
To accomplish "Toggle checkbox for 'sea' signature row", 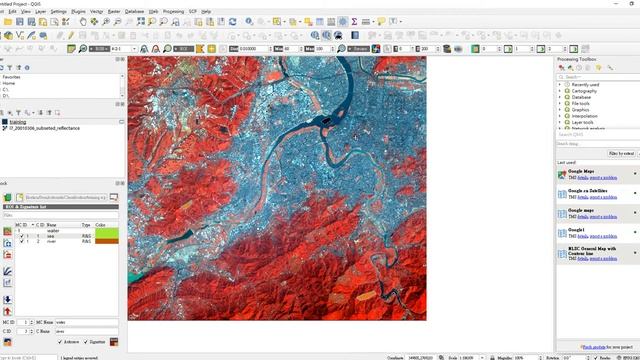I will pos(22,236).
